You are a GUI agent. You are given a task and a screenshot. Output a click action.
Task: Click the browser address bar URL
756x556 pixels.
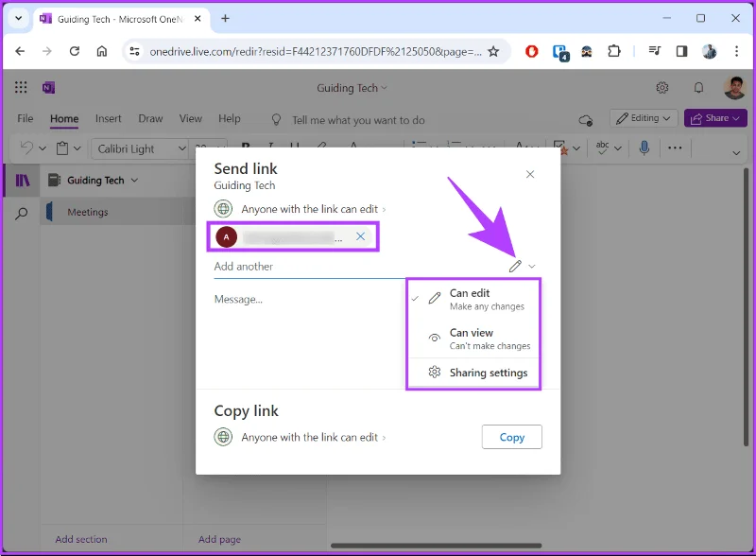316,51
